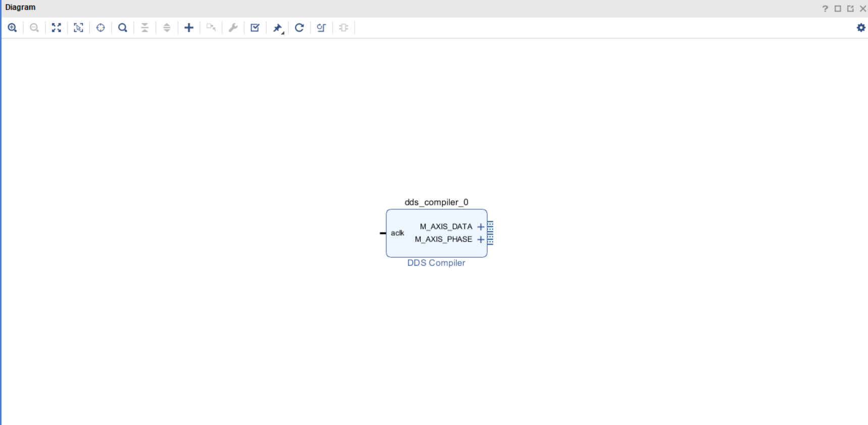
Task: Click the Zoom Out magnifier icon
Action: [34, 28]
